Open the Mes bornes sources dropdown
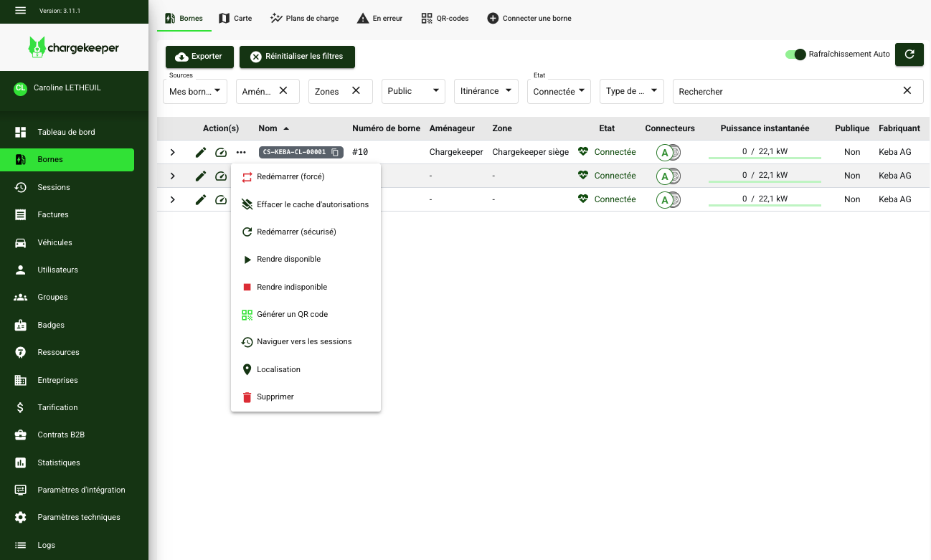The image size is (931, 560). coord(194,91)
